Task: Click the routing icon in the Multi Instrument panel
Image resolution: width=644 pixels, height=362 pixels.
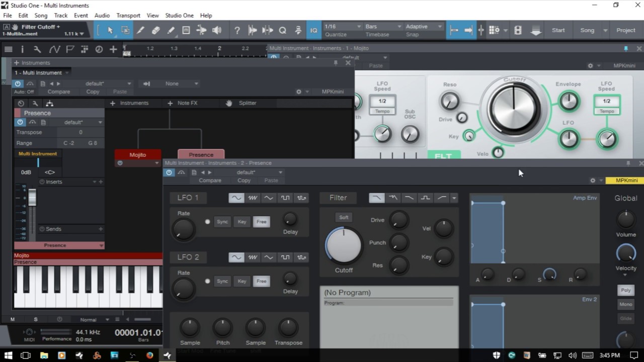Action: point(49,103)
